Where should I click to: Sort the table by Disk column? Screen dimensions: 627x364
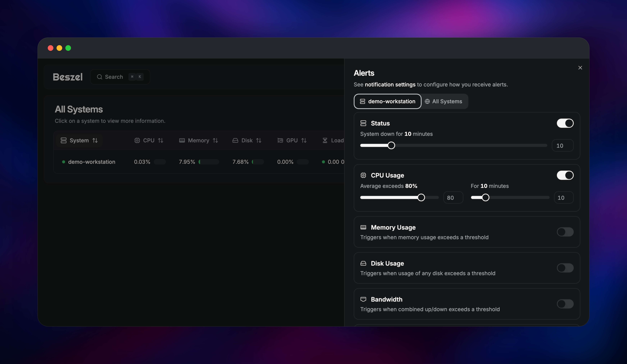click(x=247, y=141)
